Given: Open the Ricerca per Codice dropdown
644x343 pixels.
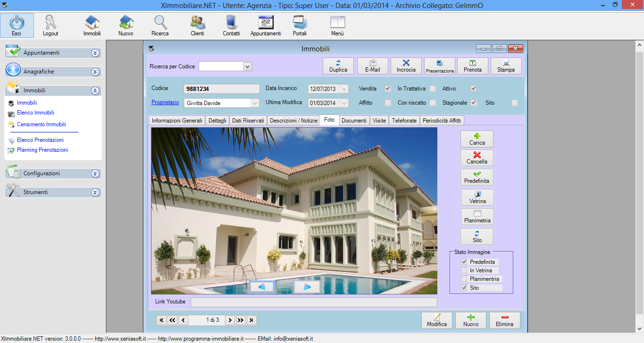Looking at the screenshot, I should 248,66.
